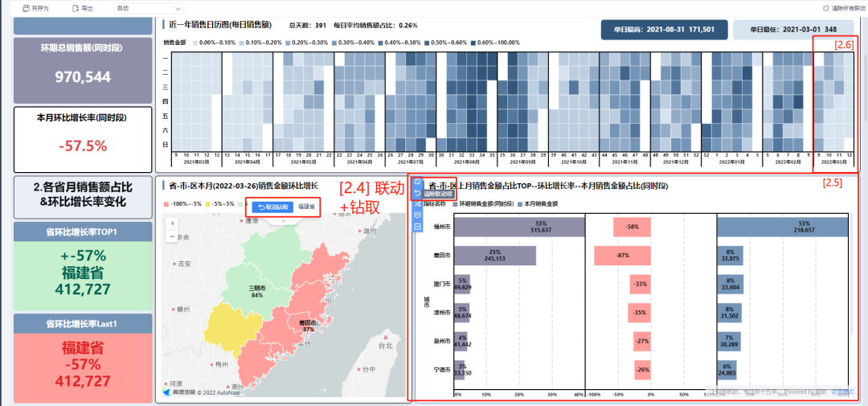The image size is (868, 406).
Task: Click the 取消钻取 button on the map
Action: (273, 207)
